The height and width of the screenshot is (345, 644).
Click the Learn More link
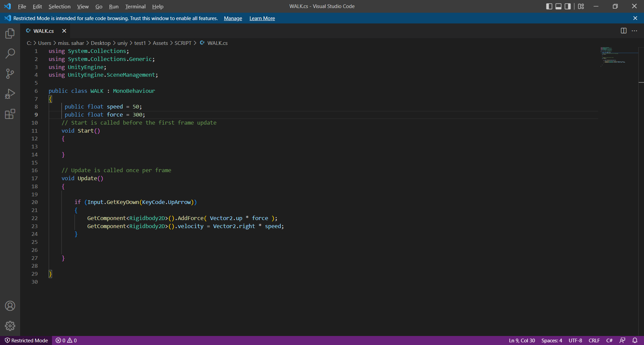click(262, 18)
